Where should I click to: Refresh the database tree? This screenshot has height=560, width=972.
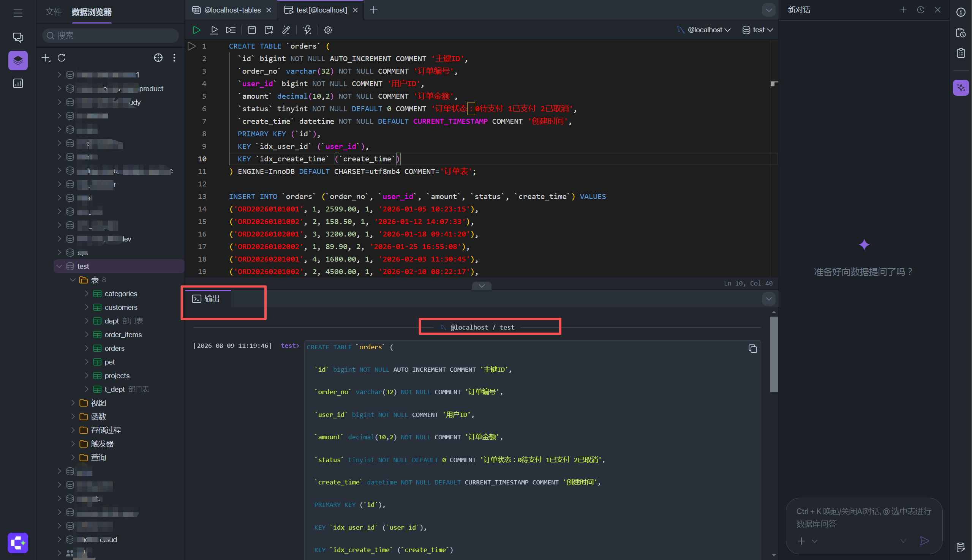point(62,58)
